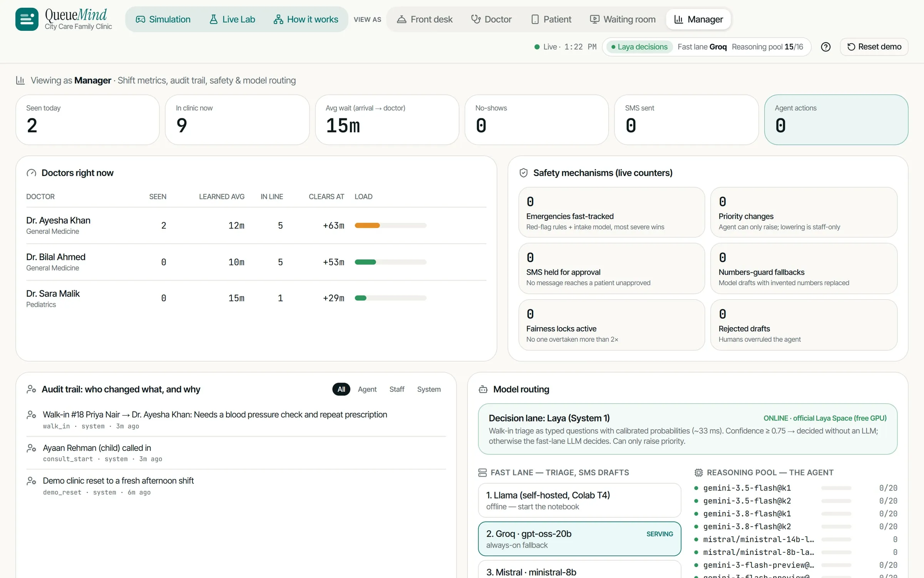Image resolution: width=924 pixels, height=578 pixels.
Task: Open the Emergencies fast-tracked counter card
Action: [x=611, y=212]
